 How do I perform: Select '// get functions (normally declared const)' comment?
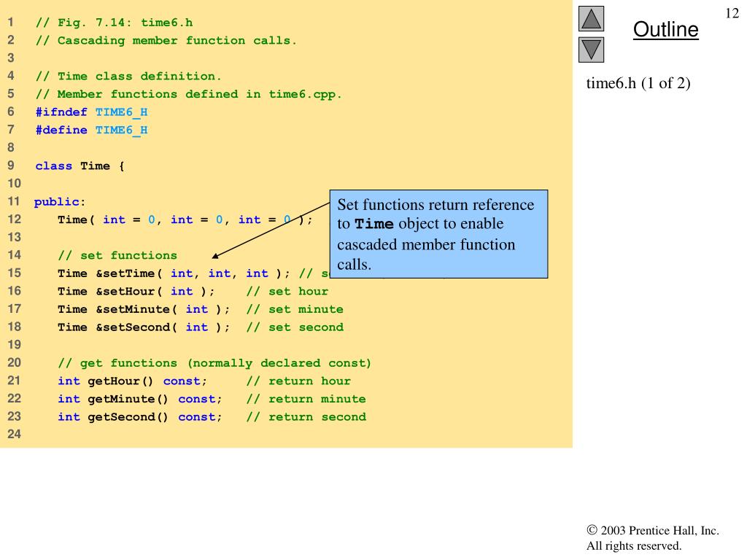(x=214, y=363)
